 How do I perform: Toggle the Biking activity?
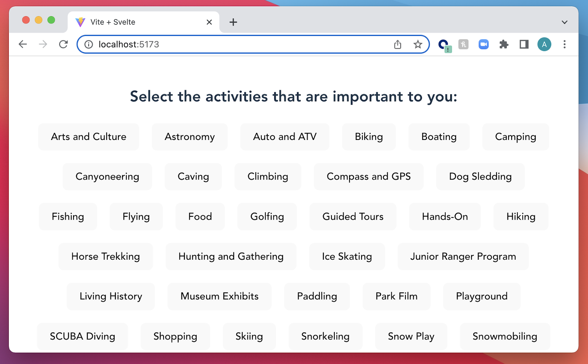coord(369,137)
